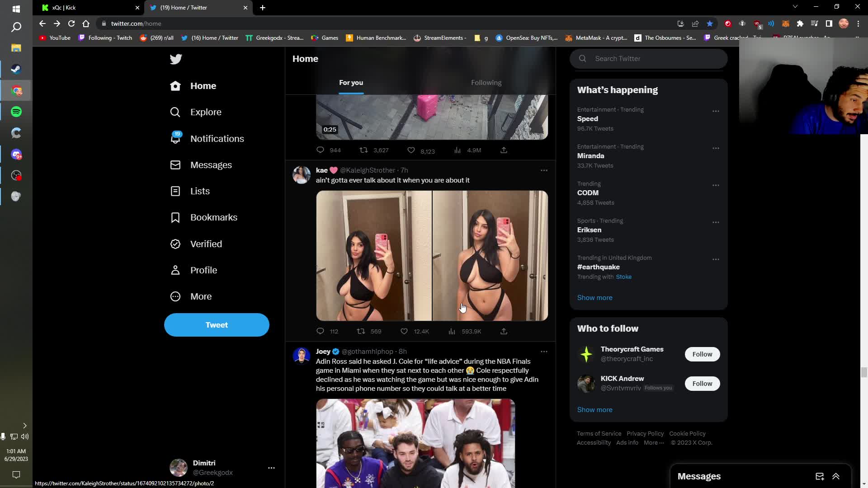Open more options on Joey's tweet
The image size is (868, 488).
click(x=544, y=352)
